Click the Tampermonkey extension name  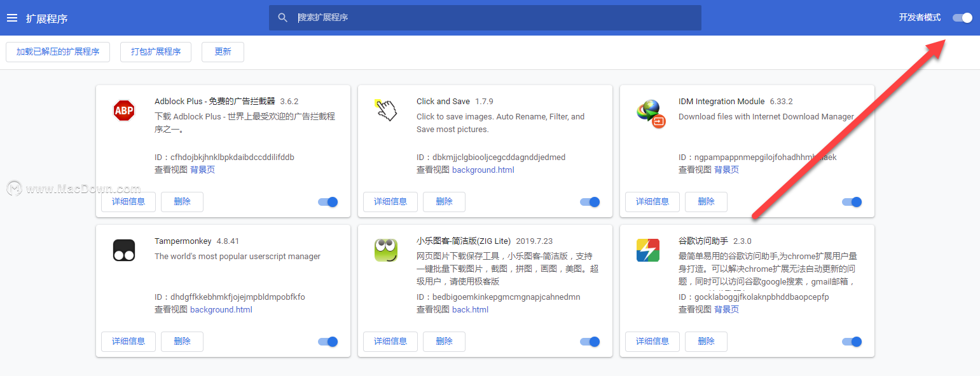click(x=183, y=241)
